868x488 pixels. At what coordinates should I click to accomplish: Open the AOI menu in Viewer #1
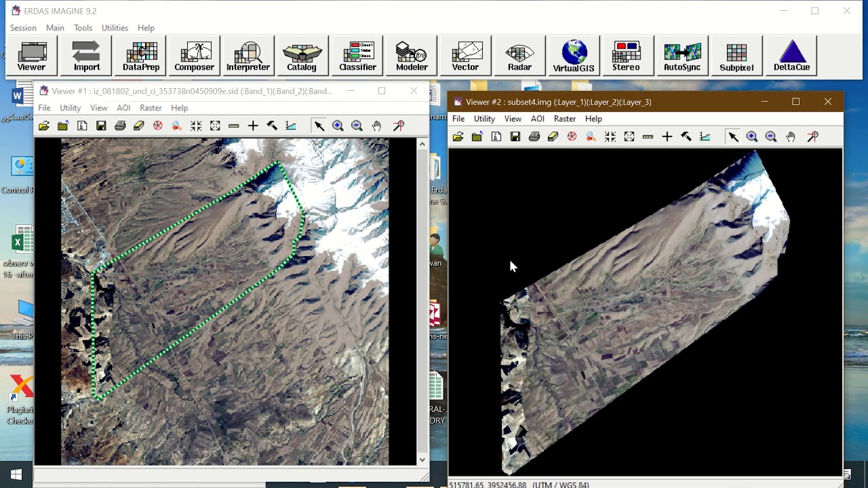click(x=123, y=108)
